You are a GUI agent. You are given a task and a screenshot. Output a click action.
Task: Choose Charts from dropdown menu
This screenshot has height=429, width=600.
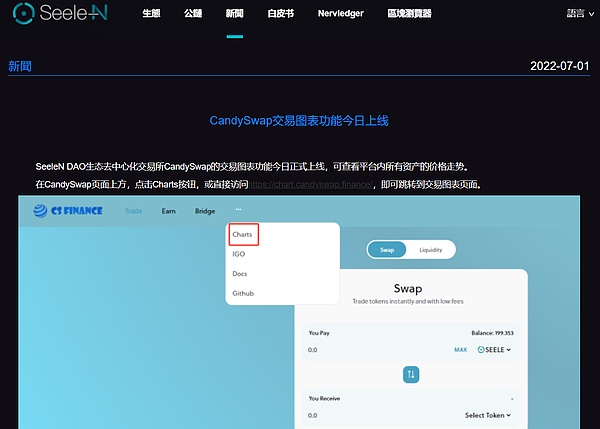click(244, 234)
